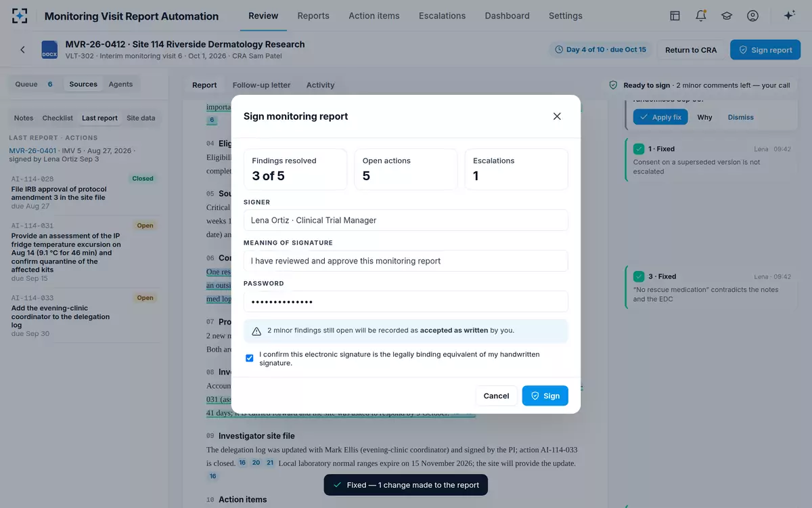Switch to the Report document tab
Image resolution: width=812 pixels, height=508 pixels.
coord(204,85)
